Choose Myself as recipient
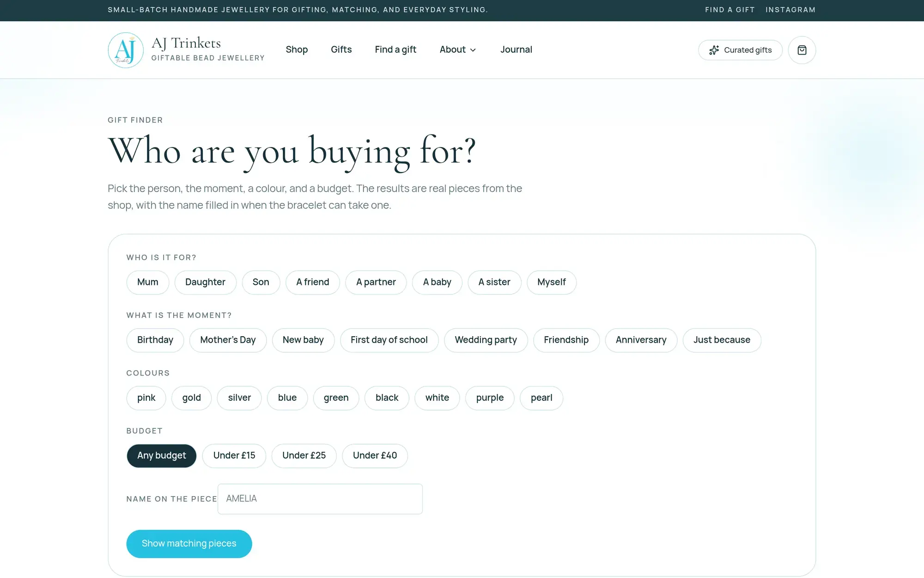924x578 pixels. [552, 282]
